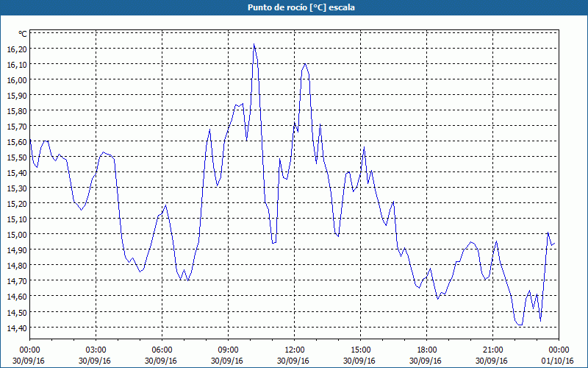Click the 18:00 time axis label
This screenshot has height=368, width=588.
coord(427,350)
